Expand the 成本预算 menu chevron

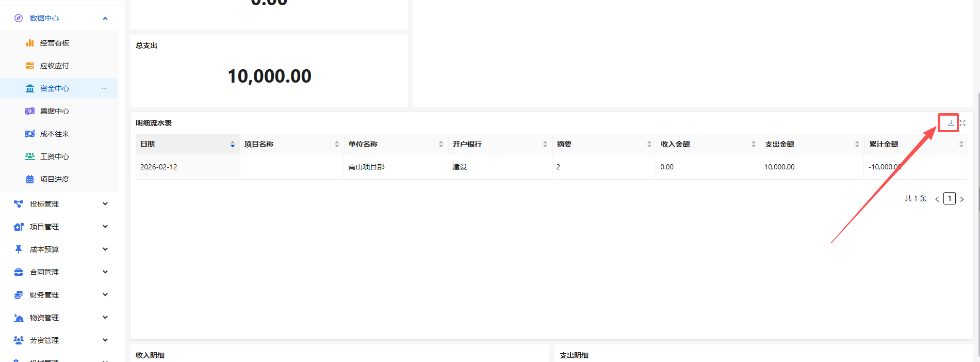[x=105, y=249]
